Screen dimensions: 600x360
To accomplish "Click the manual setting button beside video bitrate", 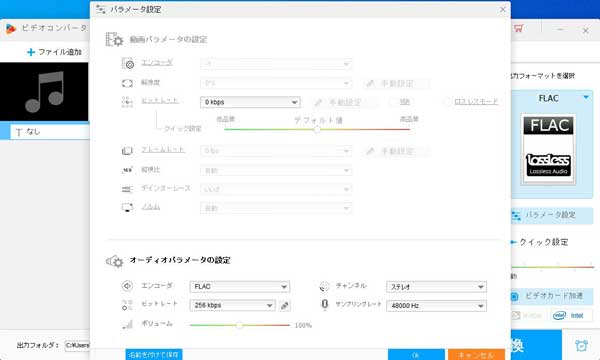I will tap(344, 102).
